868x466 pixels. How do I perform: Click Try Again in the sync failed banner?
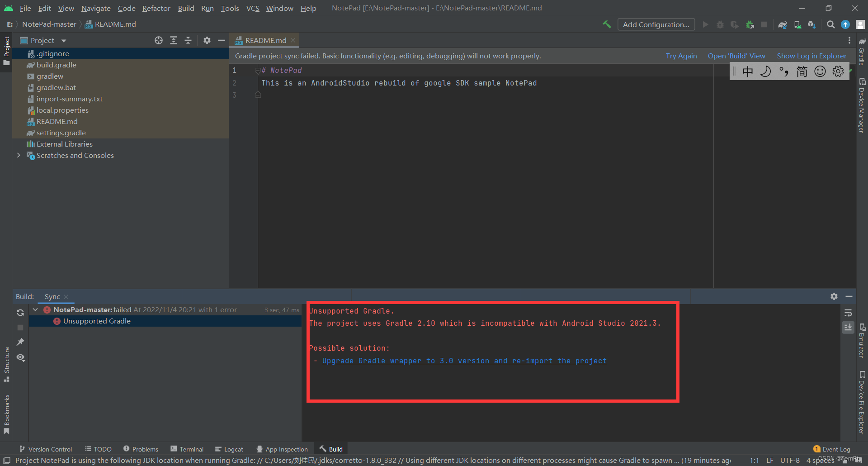tap(681, 56)
